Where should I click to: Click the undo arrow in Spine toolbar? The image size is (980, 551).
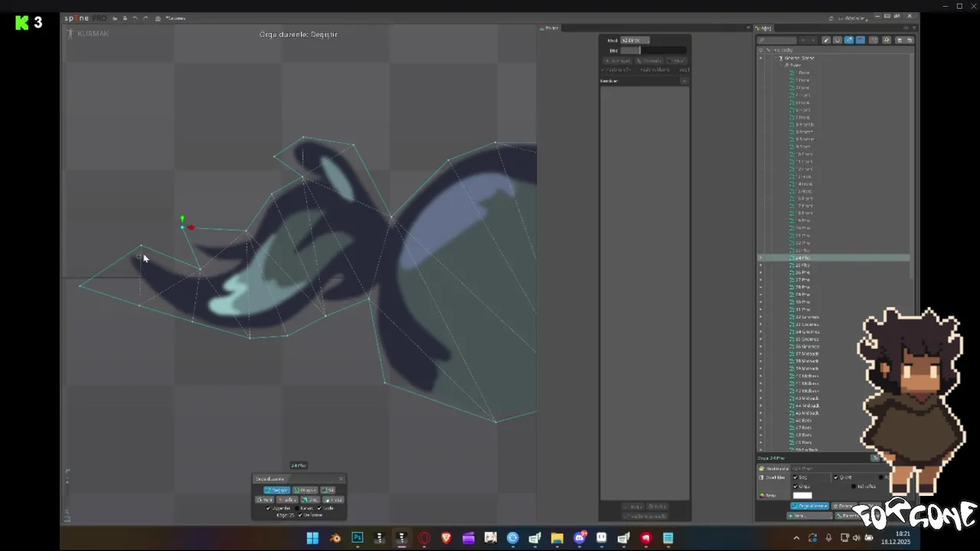tap(135, 18)
